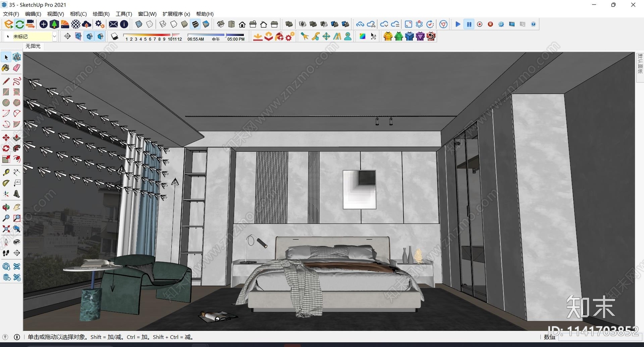Choose the 3D Text tool
The width and height of the screenshot is (644, 347).
click(17, 193)
